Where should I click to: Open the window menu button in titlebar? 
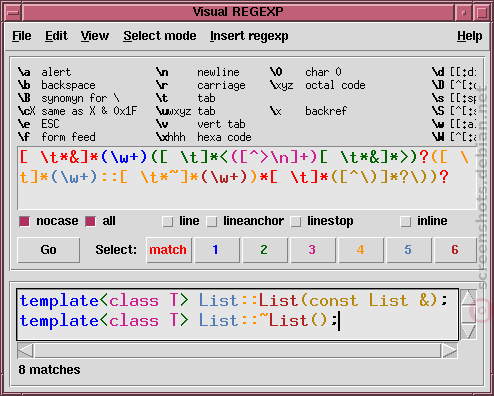tap(13, 13)
